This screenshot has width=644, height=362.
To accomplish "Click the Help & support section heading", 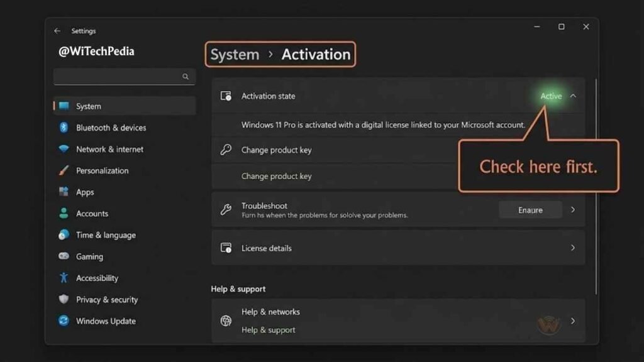I will tap(238, 289).
